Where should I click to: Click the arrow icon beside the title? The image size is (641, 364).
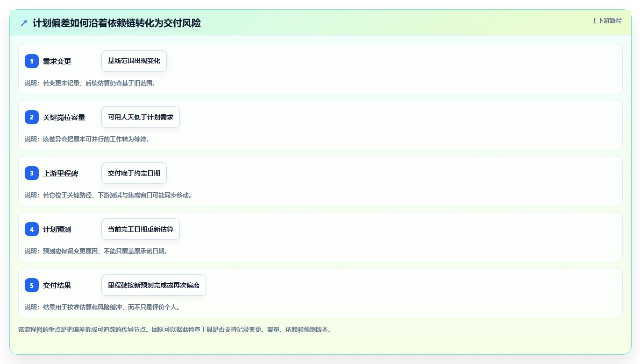pos(24,23)
